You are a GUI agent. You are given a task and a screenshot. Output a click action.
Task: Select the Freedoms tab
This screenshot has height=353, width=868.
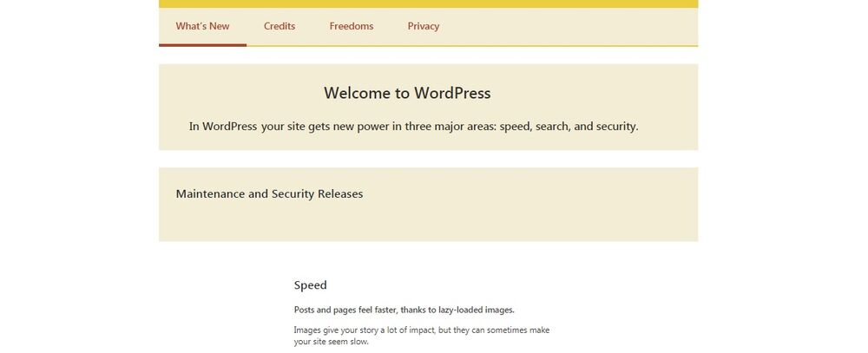tap(352, 26)
